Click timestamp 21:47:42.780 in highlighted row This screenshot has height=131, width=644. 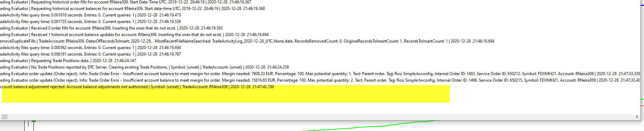(x=263, y=87)
